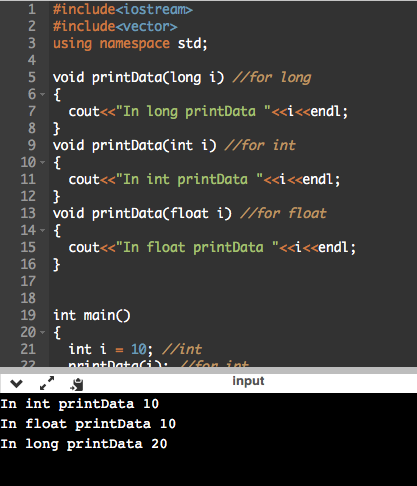Collapse the console with the chevron icon

[16, 384]
